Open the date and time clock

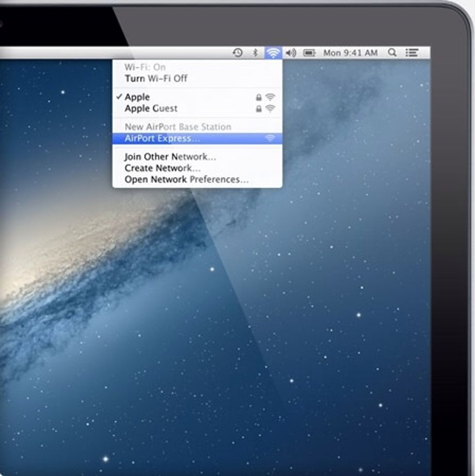pos(350,53)
